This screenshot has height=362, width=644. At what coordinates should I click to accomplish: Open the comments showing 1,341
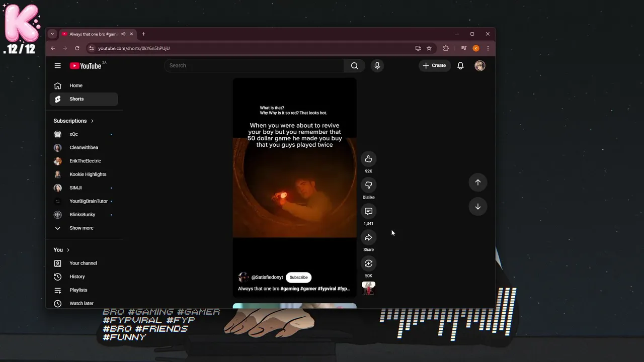(368, 211)
